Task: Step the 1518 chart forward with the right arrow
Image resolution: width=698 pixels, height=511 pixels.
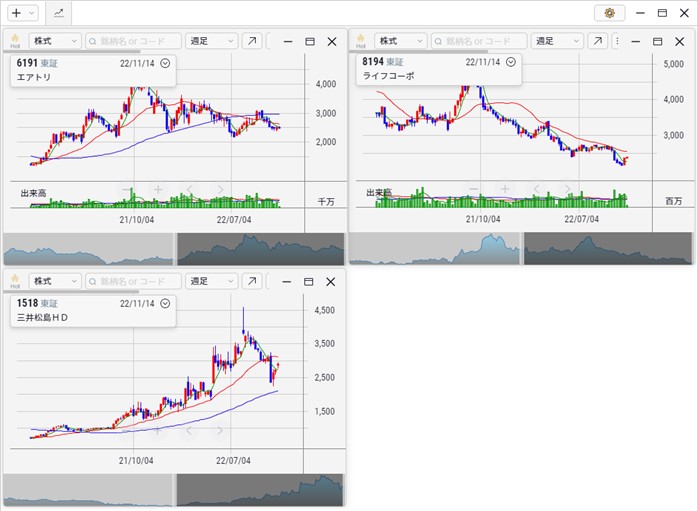Action: 220,430
